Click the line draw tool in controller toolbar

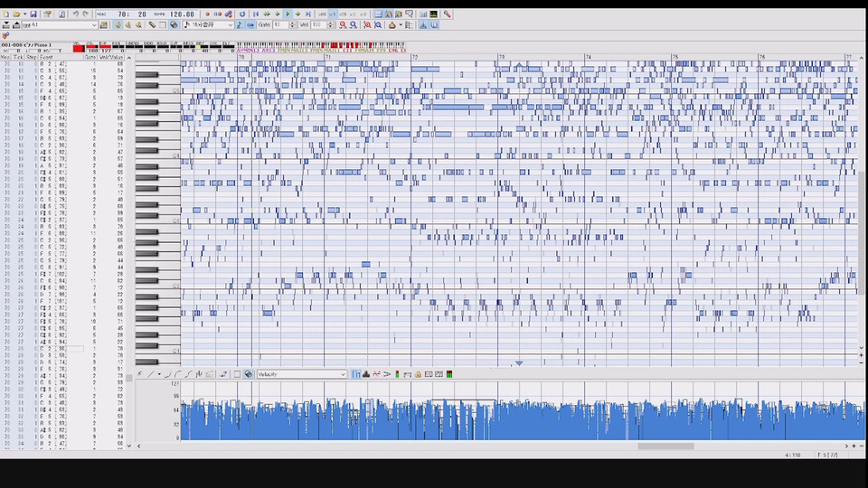click(149, 374)
